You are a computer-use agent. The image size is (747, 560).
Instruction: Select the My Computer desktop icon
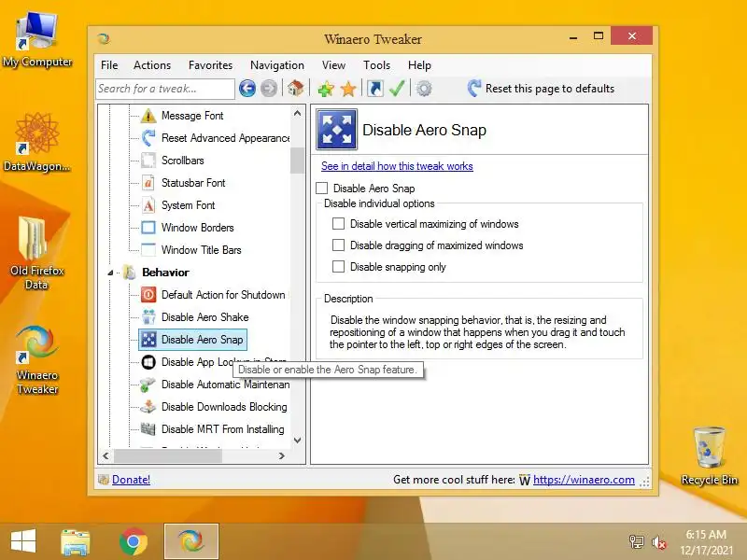[37, 40]
